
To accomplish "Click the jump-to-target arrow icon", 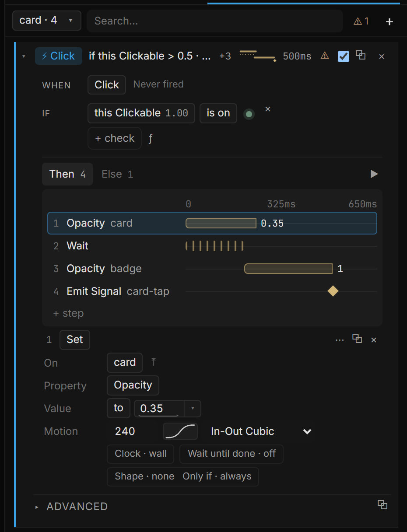I will 153,362.
